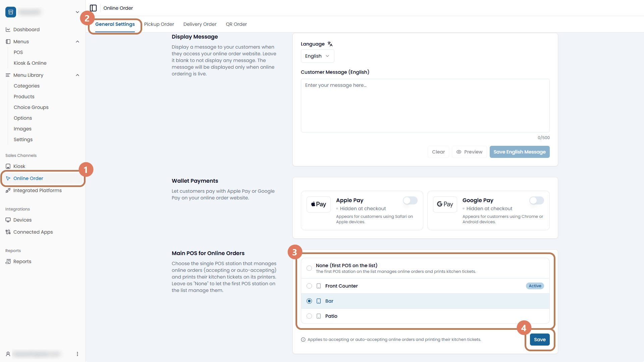Toggle the sidebar panel icon
Viewport: 644px width, 362px height.
93,8
